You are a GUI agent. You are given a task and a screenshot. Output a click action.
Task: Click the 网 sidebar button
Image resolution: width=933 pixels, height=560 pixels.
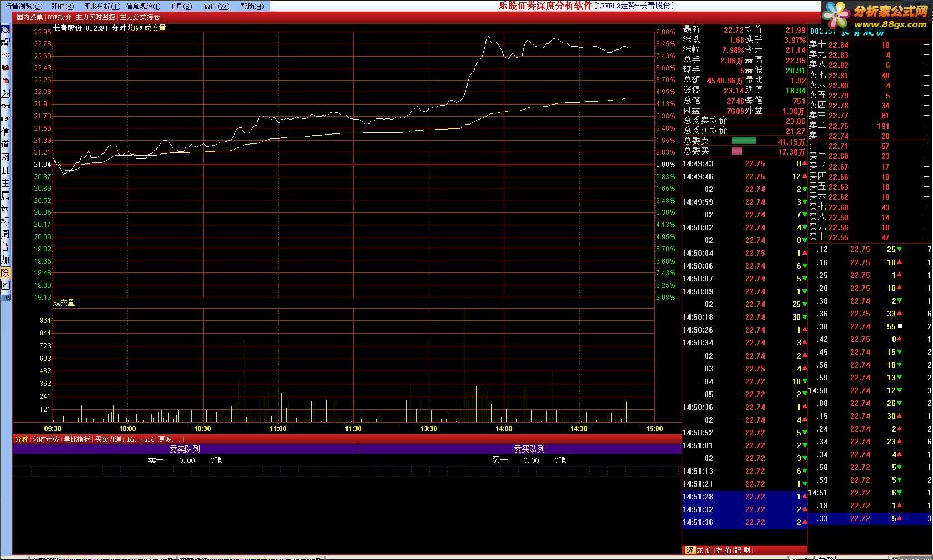tap(6, 157)
